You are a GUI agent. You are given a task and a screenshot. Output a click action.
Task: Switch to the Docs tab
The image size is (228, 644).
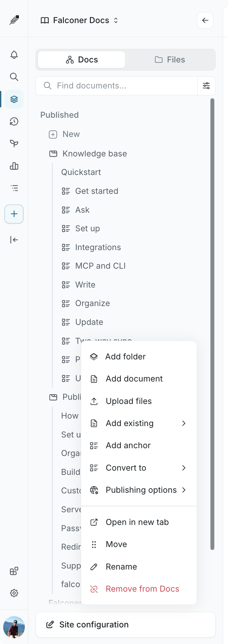(x=82, y=60)
